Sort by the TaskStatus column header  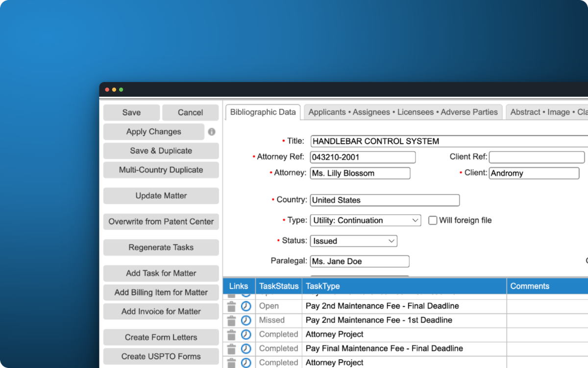coord(279,286)
